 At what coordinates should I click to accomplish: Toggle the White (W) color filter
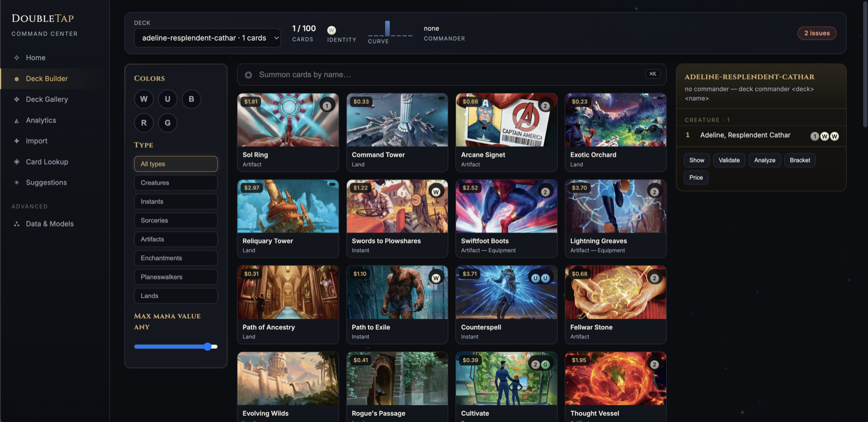[144, 99]
